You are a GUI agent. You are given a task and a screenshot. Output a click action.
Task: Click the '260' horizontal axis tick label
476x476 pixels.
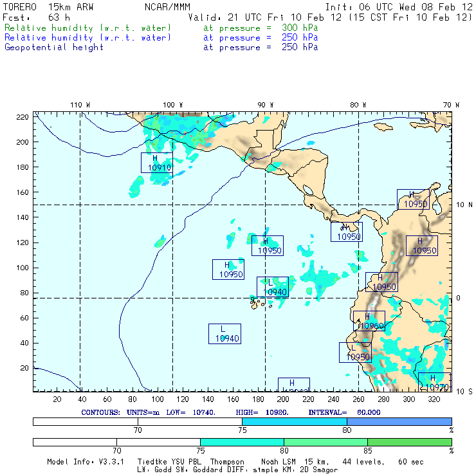pos(358,399)
